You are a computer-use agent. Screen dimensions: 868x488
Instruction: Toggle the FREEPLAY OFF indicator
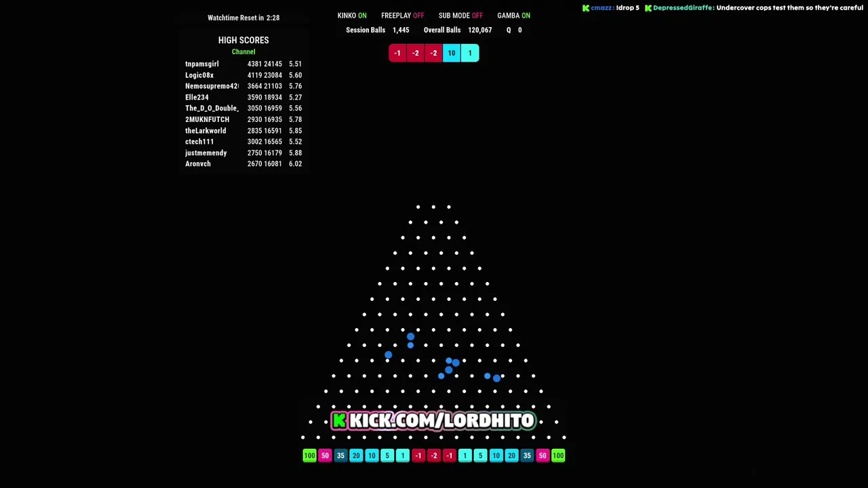point(402,16)
